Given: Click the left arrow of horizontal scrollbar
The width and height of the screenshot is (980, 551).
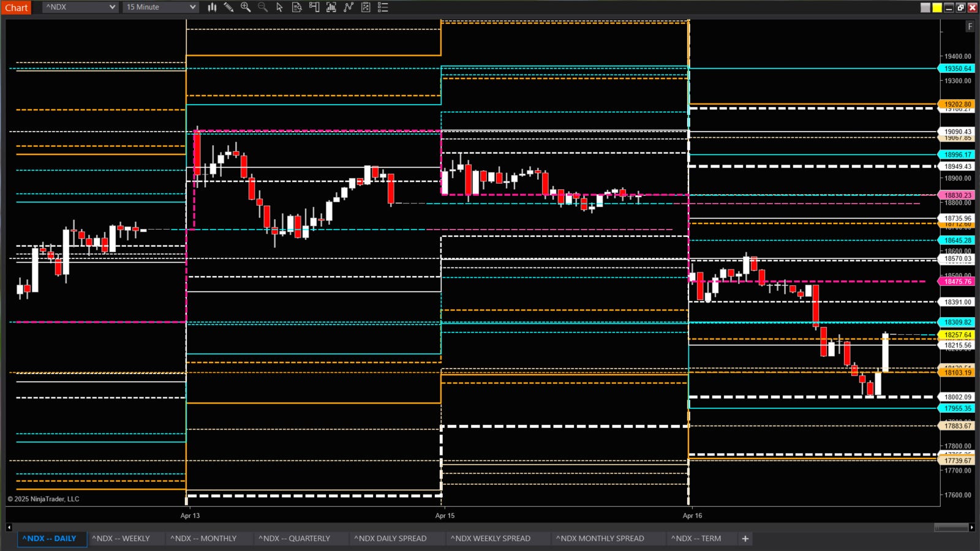Looking at the screenshot, I should (9, 527).
